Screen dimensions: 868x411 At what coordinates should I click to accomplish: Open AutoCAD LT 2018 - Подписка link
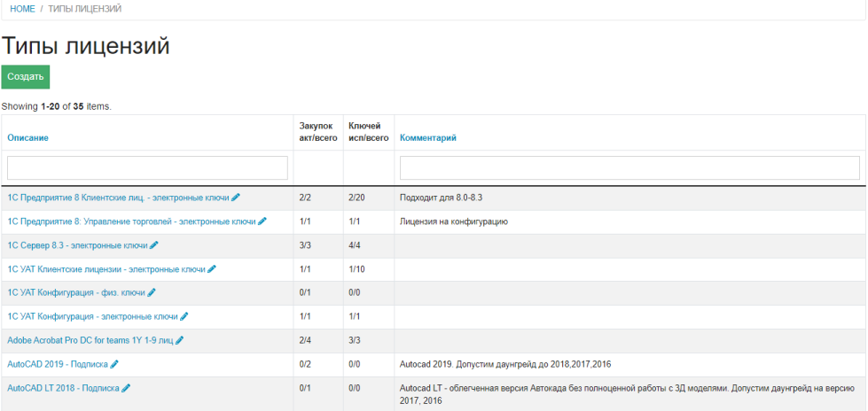[63, 388]
